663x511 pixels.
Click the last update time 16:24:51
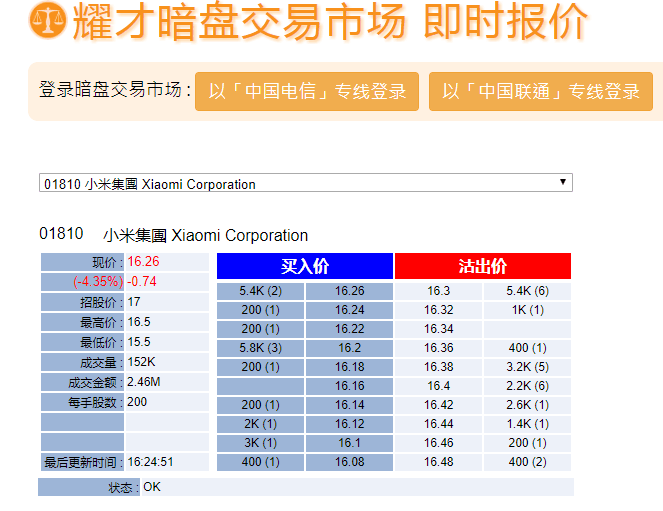coord(150,462)
